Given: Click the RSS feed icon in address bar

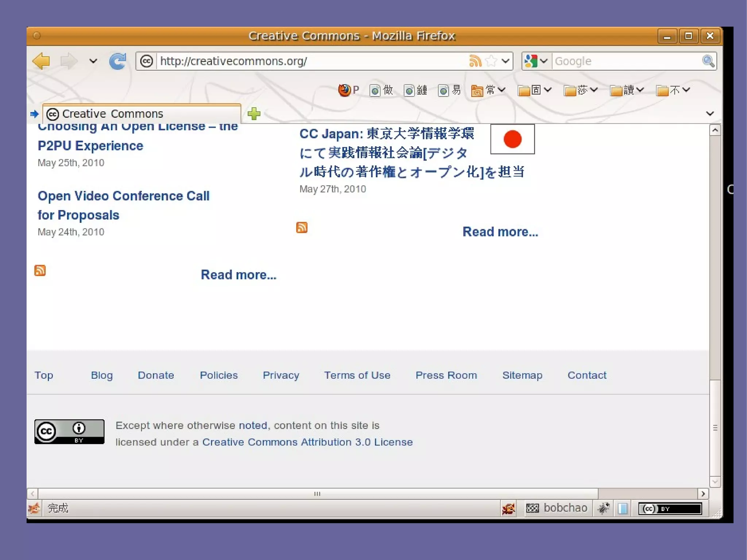Looking at the screenshot, I should tap(475, 61).
